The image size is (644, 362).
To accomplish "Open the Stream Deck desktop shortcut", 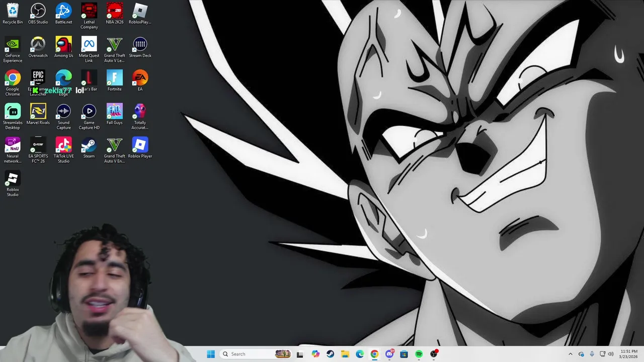I will (140, 47).
